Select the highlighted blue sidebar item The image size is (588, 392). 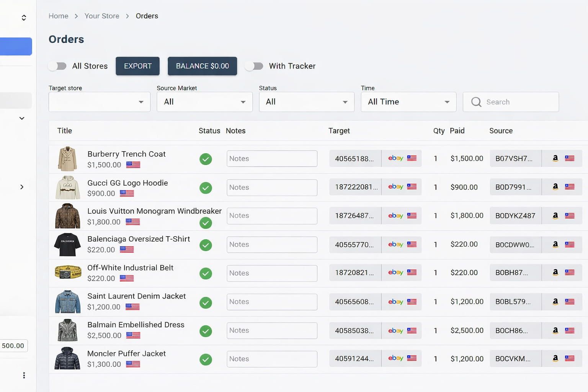tap(16, 46)
